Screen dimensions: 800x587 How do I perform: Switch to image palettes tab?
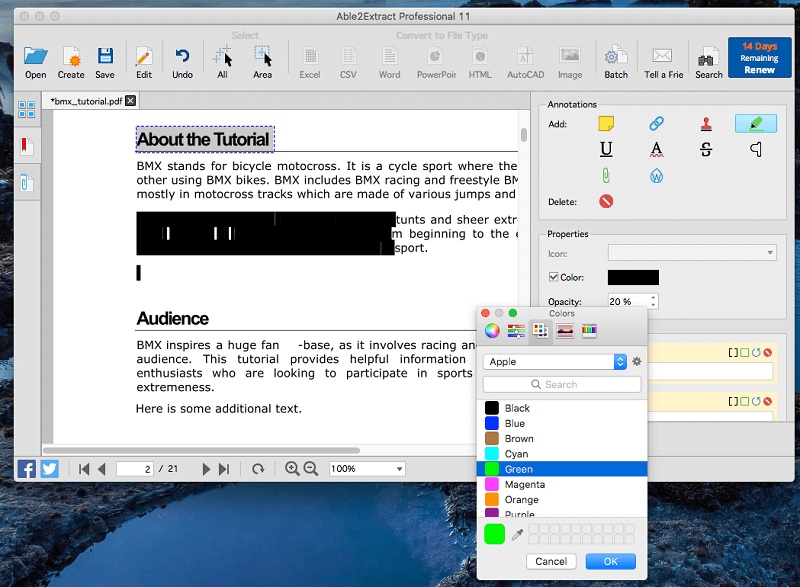click(565, 330)
